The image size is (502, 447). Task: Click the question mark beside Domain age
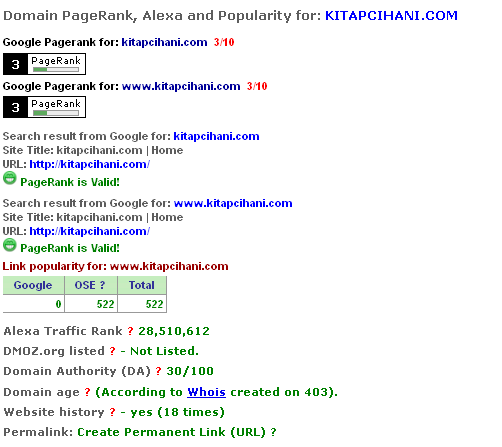(87, 392)
